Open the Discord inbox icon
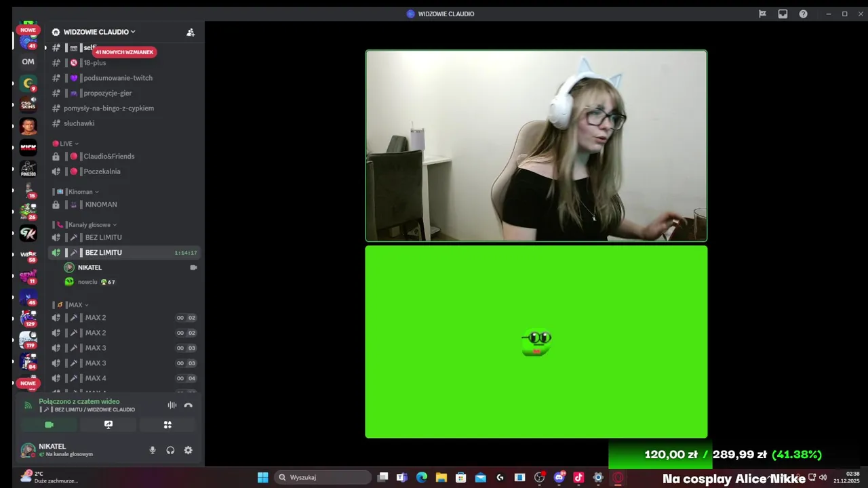This screenshot has height=488, width=868. (x=783, y=14)
